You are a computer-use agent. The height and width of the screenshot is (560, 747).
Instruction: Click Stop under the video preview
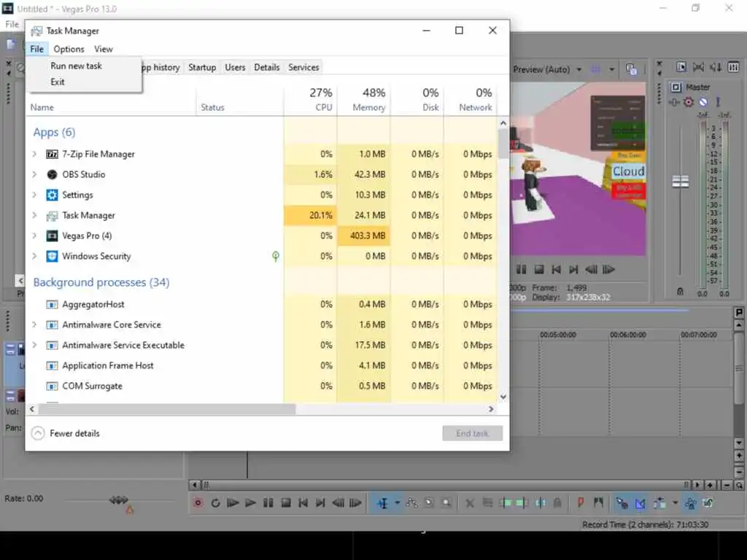tap(539, 270)
